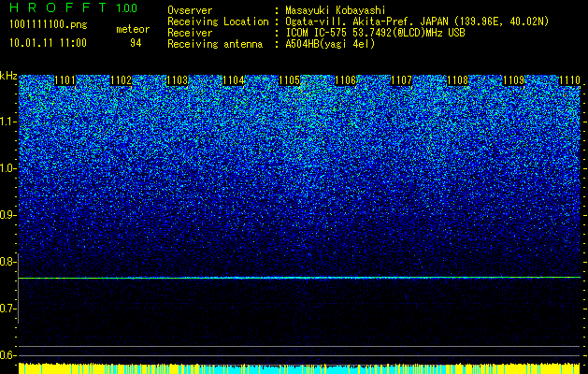Click the HROFFT 1.0.0 title text
The height and width of the screenshot is (374, 588).
[74, 7]
